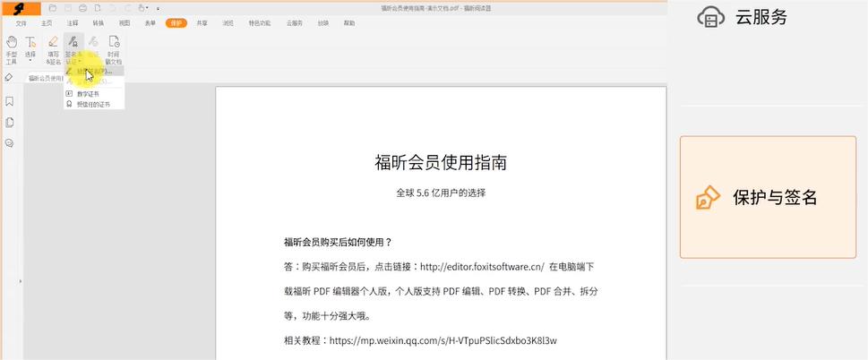
Task: Open the comments panel in the left sidebar
Action: (9, 143)
